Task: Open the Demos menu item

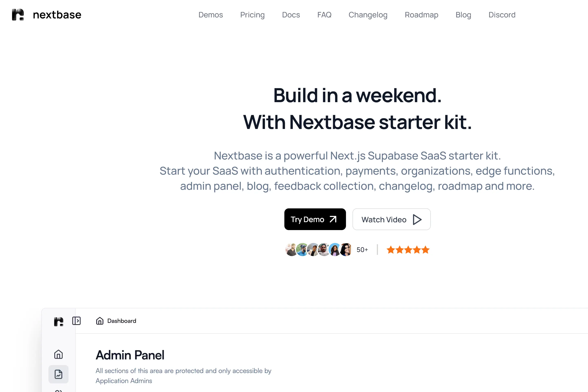Action: 211,15
